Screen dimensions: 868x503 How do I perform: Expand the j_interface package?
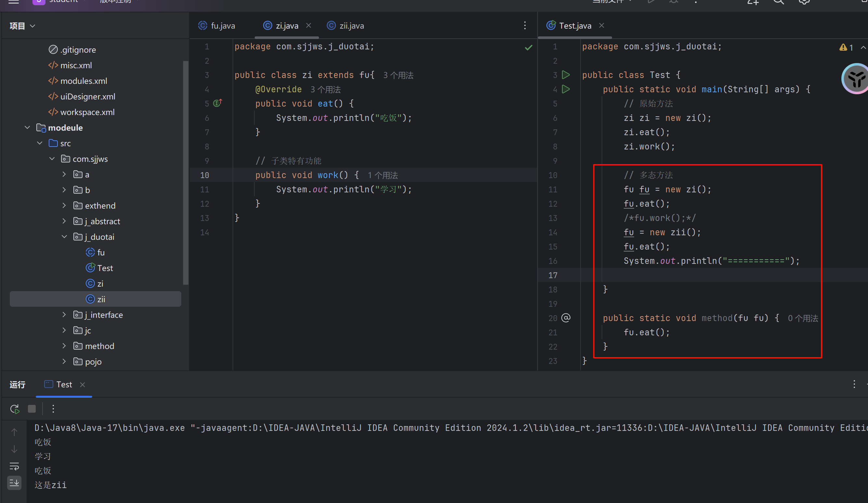(64, 315)
